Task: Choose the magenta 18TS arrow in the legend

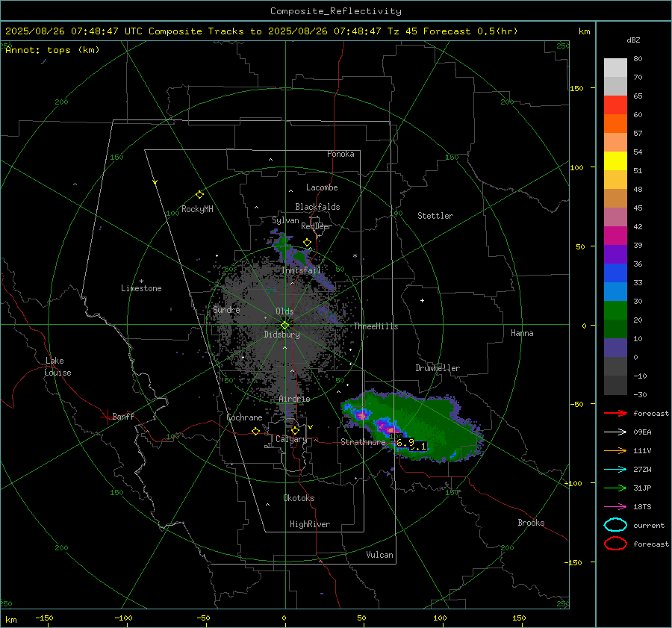Action: (x=615, y=507)
